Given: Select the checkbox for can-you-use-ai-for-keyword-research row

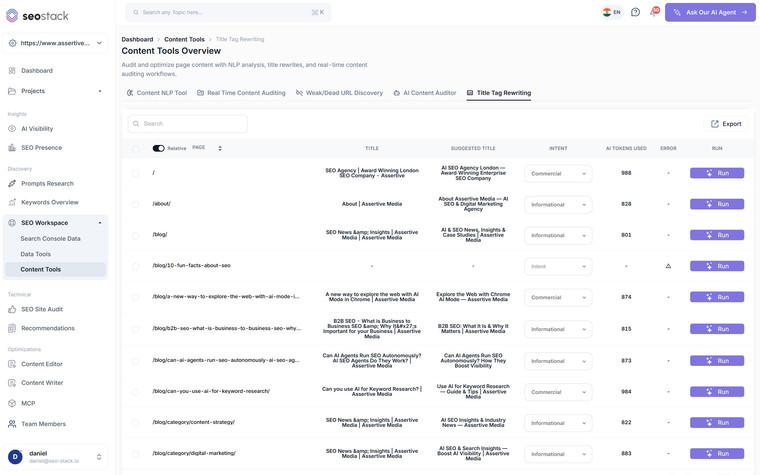Looking at the screenshot, I should 135,392.
